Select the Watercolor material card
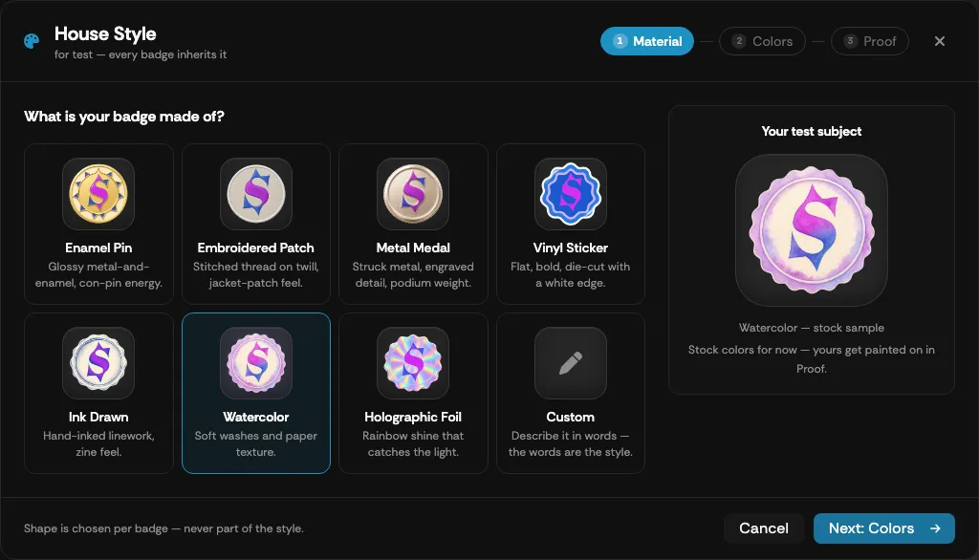This screenshot has height=560, width=979. (256, 393)
